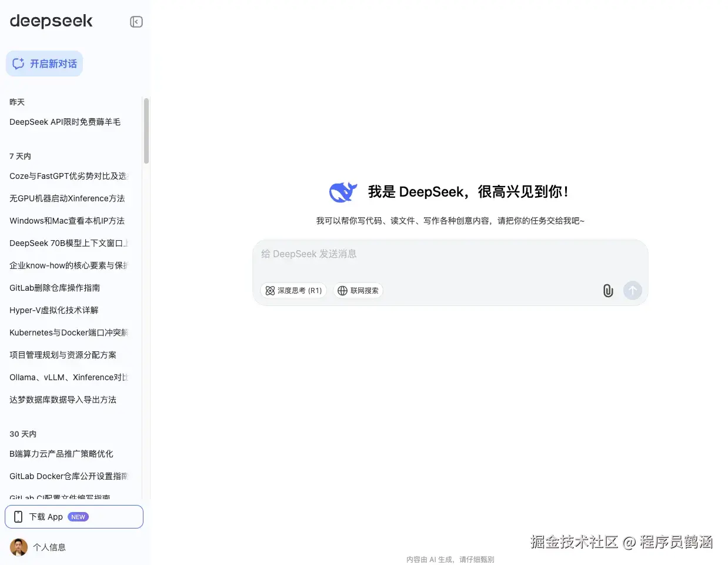Click the send arrow button
Image resolution: width=728 pixels, height=565 pixels.
click(633, 290)
